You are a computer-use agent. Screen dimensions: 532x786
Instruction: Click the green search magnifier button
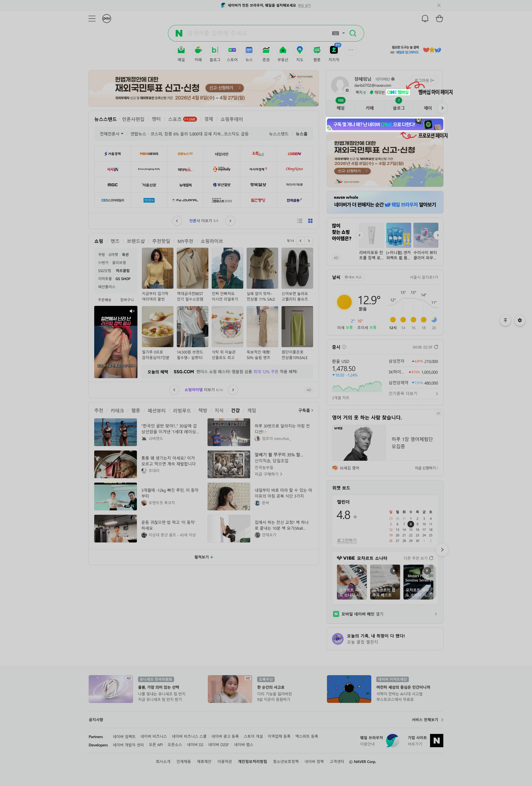pyautogui.click(x=353, y=33)
